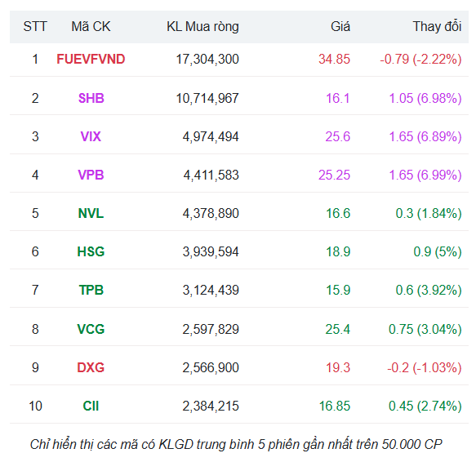Viewport: 476px width, 462px height.
Task: Click the footnote about KLGD trung bình
Action: pos(236,444)
